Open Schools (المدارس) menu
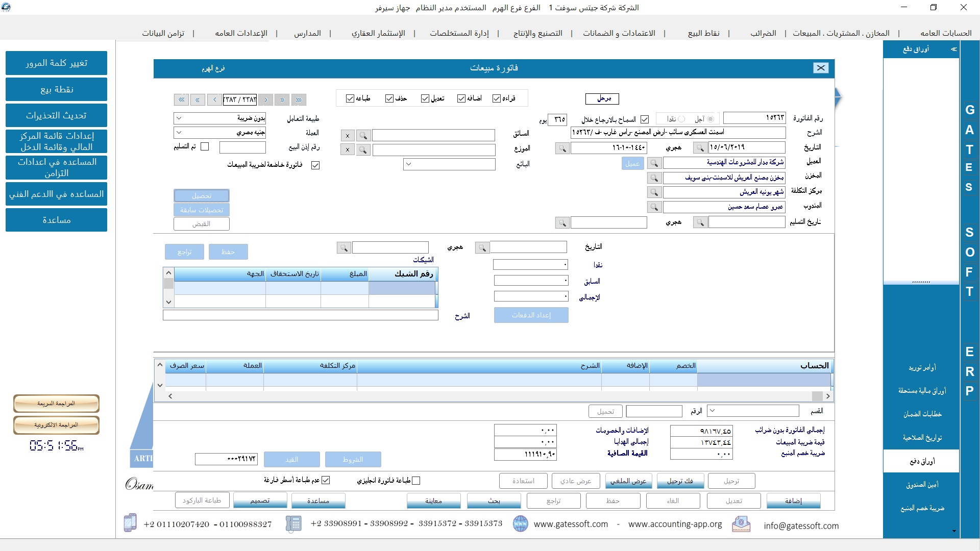The width and height of the screenshot is (980, 551). point(307,33)
